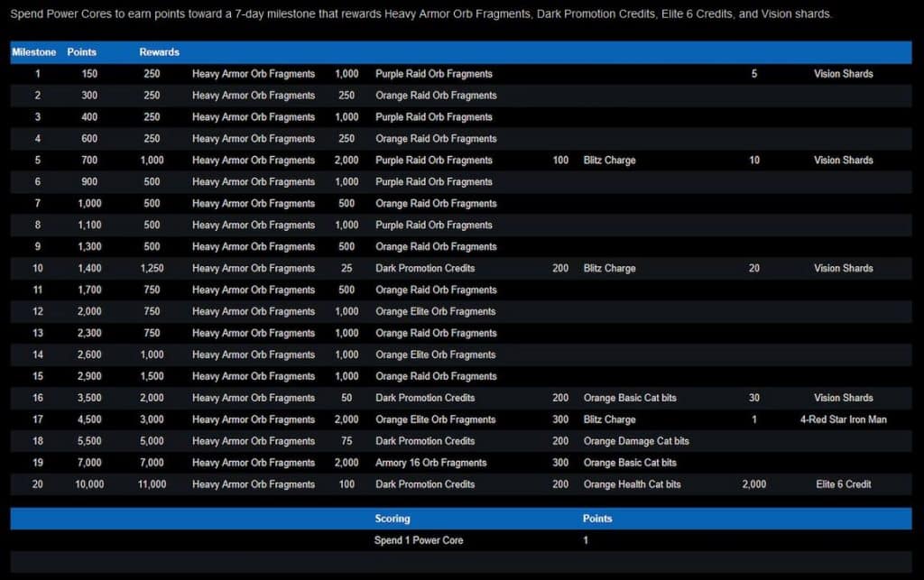Image resolution: width=924 pixels, height=580 pixels.
Task: Click "Blitz Charge" in the milestone 17 row
Action: click(x=609, y=419)
